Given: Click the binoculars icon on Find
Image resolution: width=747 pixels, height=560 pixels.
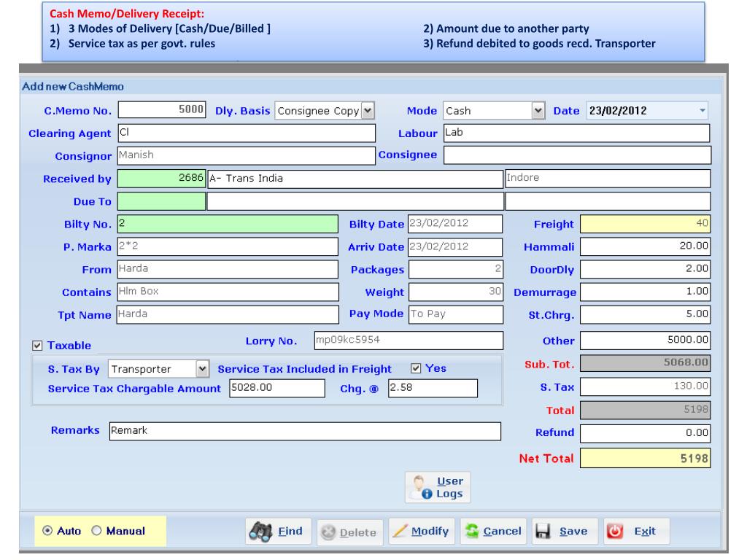Looking at the screenshot, I should [x=260, y=532].
